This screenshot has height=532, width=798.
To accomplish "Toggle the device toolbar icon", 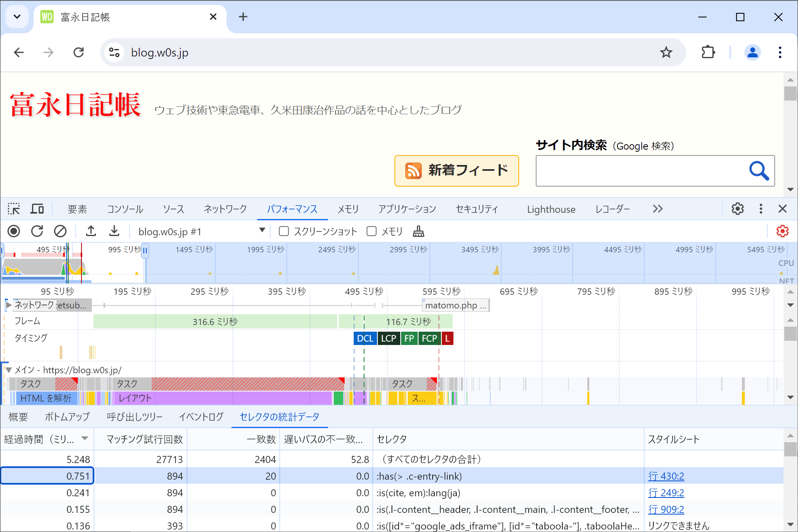I will (37, 209).
